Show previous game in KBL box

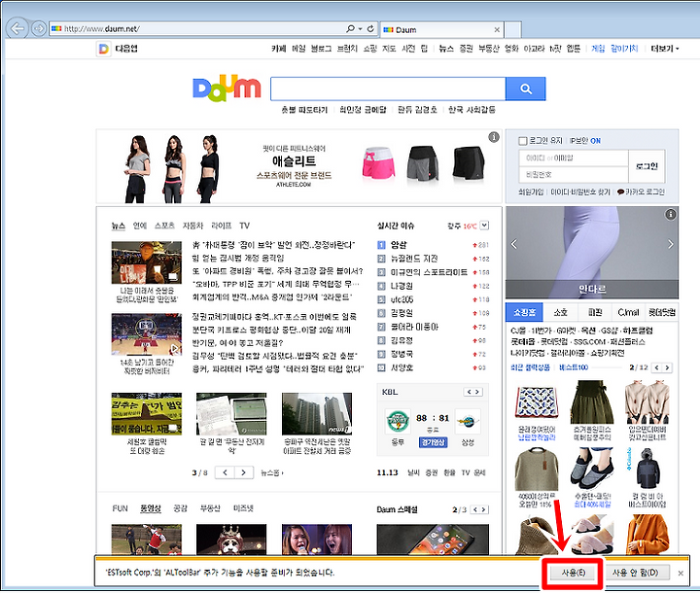coord(470,392)
